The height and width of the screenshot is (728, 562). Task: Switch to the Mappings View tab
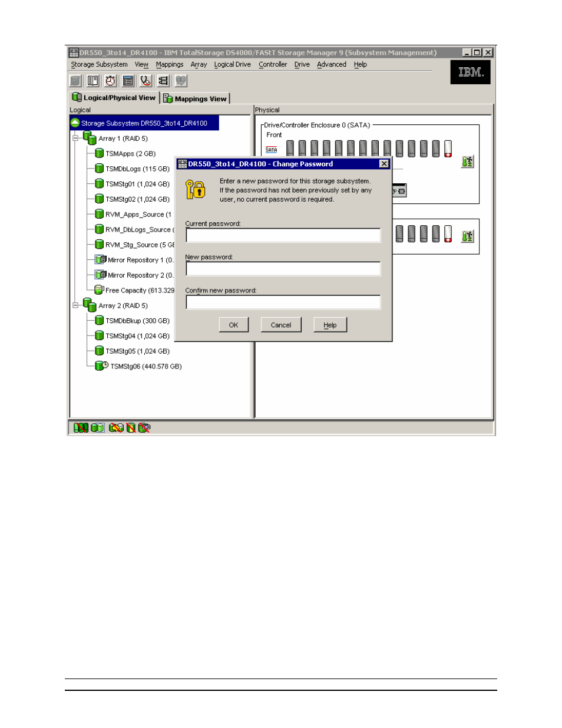196,98
